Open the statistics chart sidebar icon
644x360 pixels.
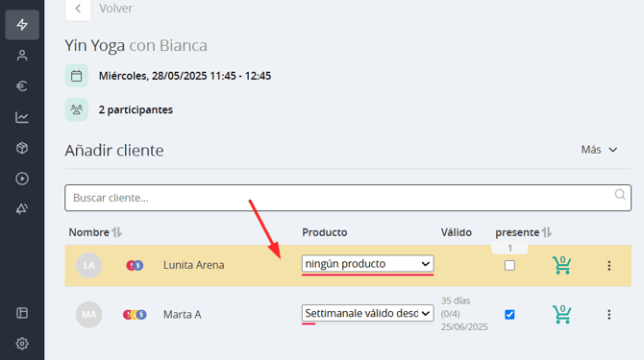pos(22,117)
